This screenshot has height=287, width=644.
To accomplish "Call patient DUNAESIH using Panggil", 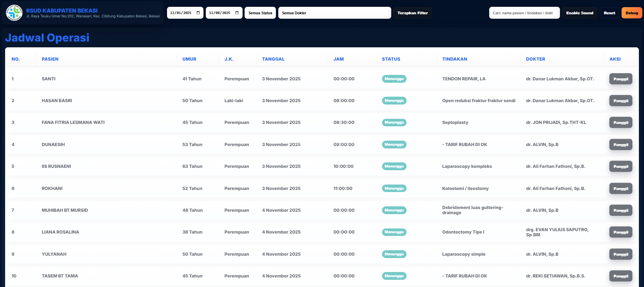I will click(621, 145).
